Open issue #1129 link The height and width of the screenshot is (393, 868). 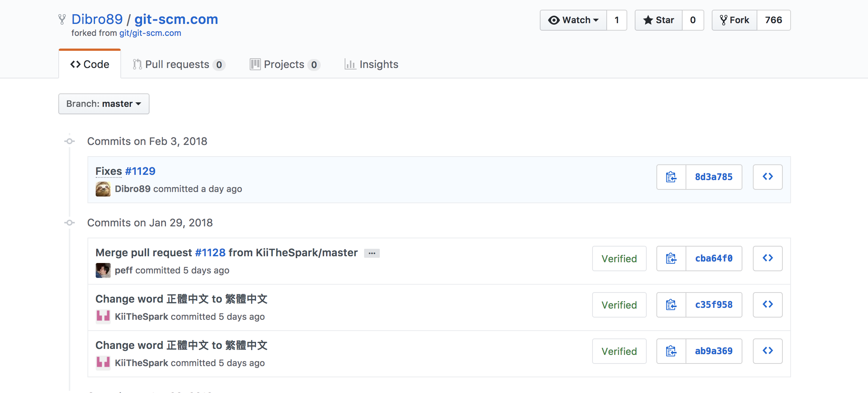140,171
